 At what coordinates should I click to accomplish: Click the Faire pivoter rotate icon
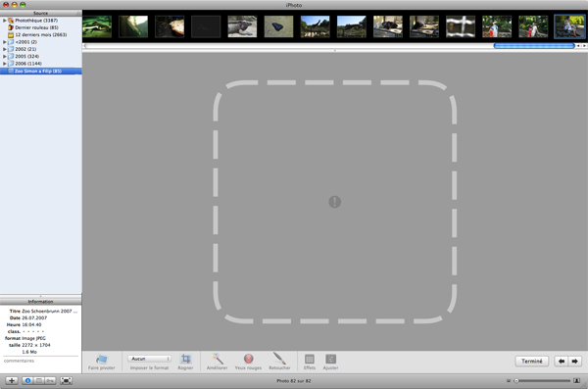tap(101, 360)
